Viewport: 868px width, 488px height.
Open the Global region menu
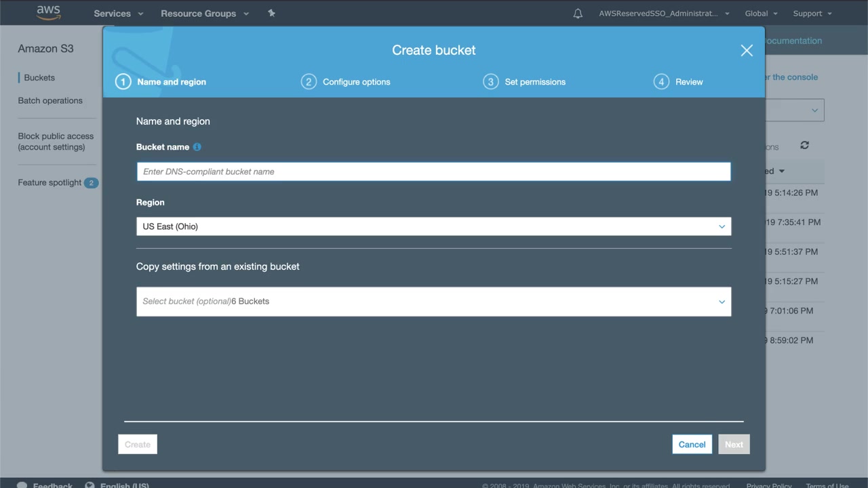coord(761,14)
